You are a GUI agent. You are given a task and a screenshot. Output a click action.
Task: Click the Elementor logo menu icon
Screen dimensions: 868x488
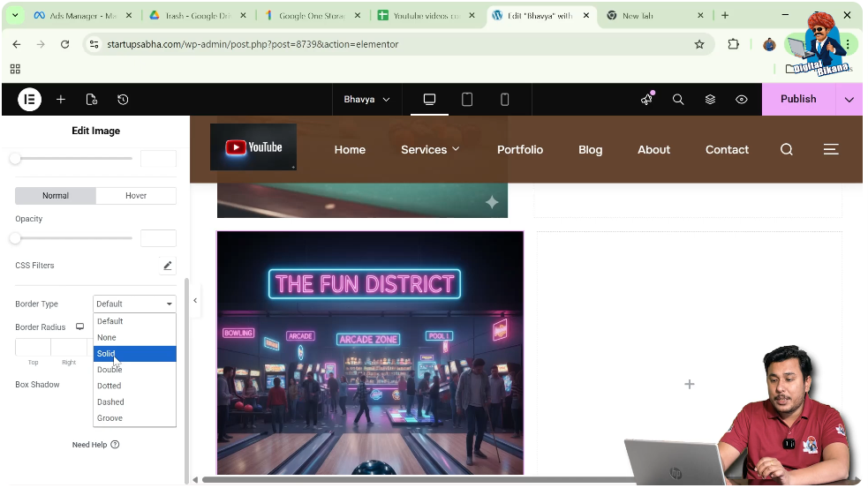point(29,100)
